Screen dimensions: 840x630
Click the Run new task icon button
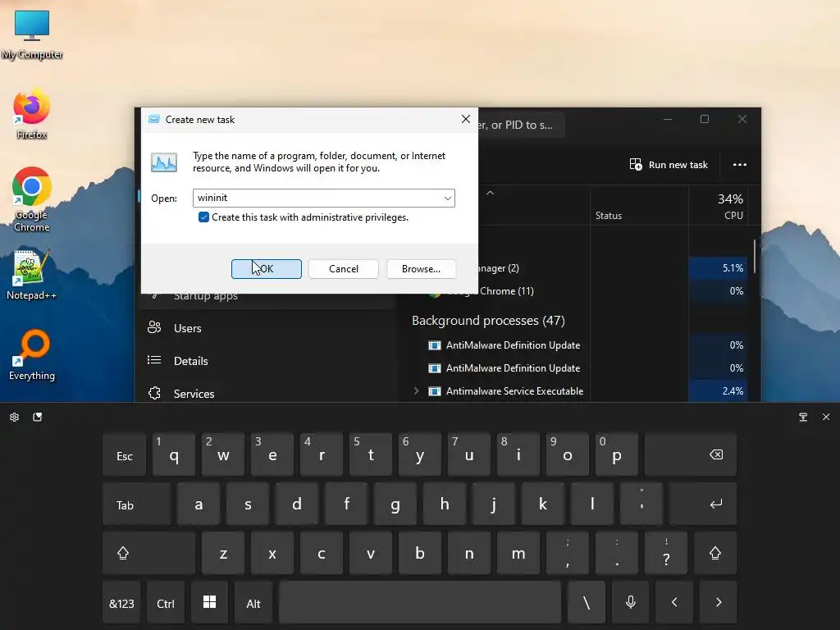point(636,164)
